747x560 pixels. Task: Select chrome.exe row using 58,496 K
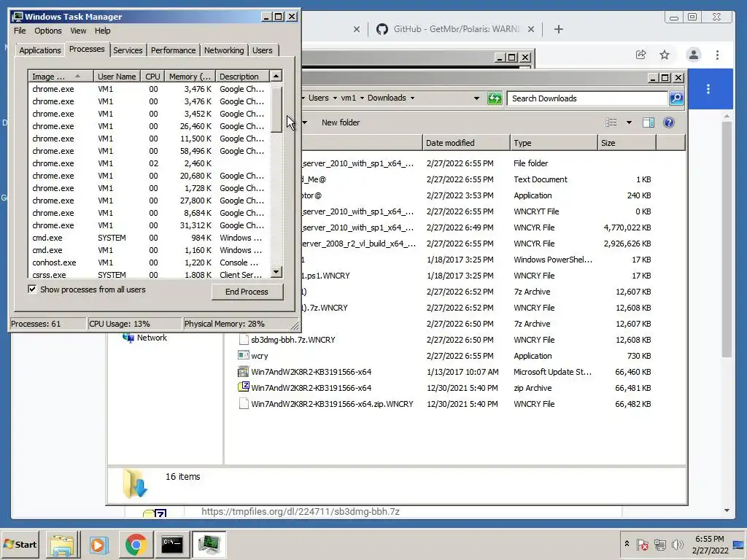[x=149, y=151]
